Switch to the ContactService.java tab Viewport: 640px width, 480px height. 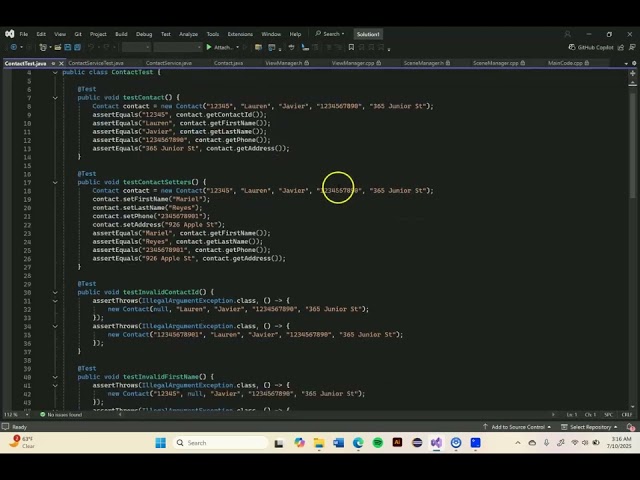[169, 63]
